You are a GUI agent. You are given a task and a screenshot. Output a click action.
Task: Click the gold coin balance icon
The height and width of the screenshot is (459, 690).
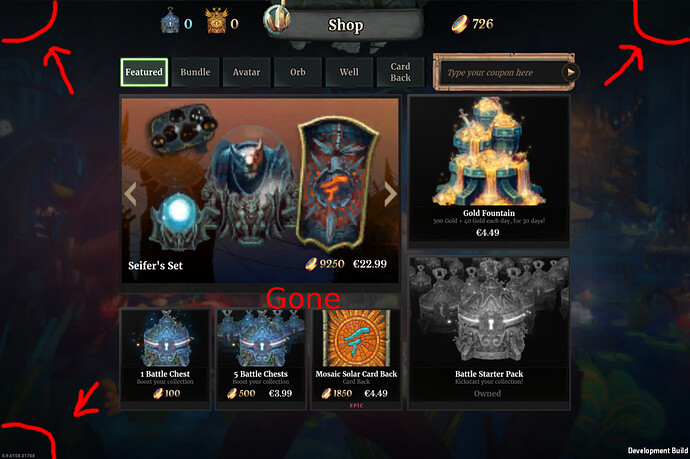tap(459, 24)
